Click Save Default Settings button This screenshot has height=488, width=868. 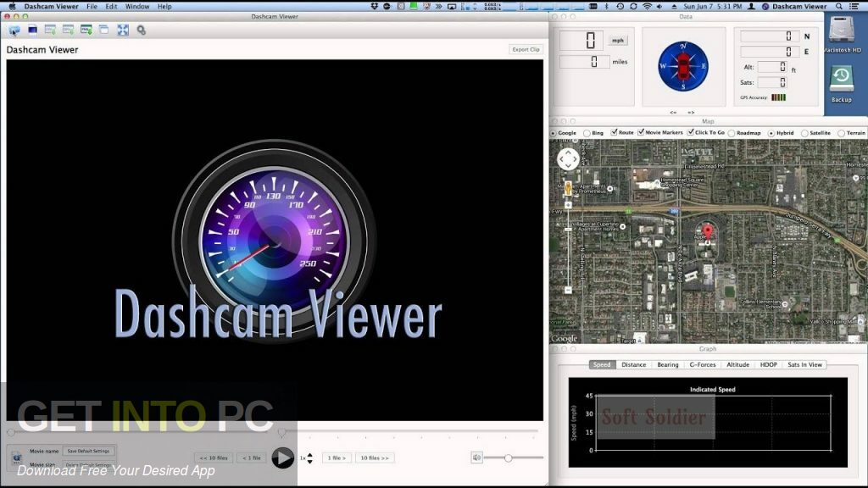point(88,451)
